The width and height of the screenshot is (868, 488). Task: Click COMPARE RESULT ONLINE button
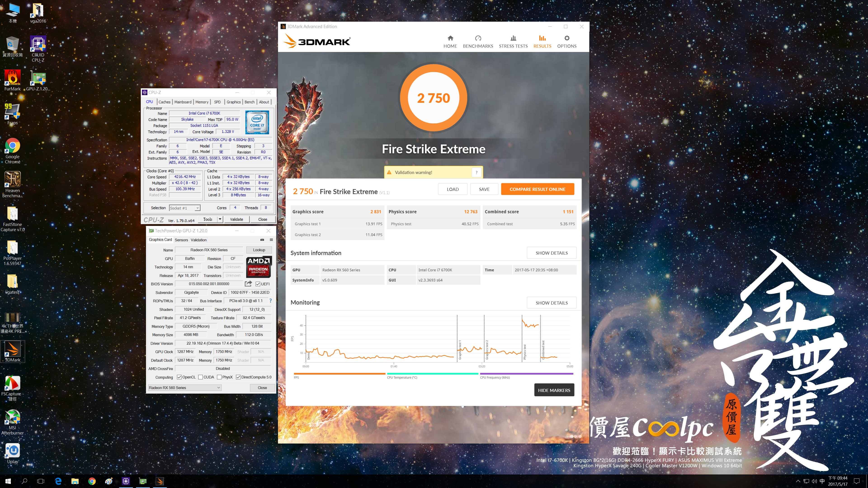pyautogui.click(x=538, y=189)
